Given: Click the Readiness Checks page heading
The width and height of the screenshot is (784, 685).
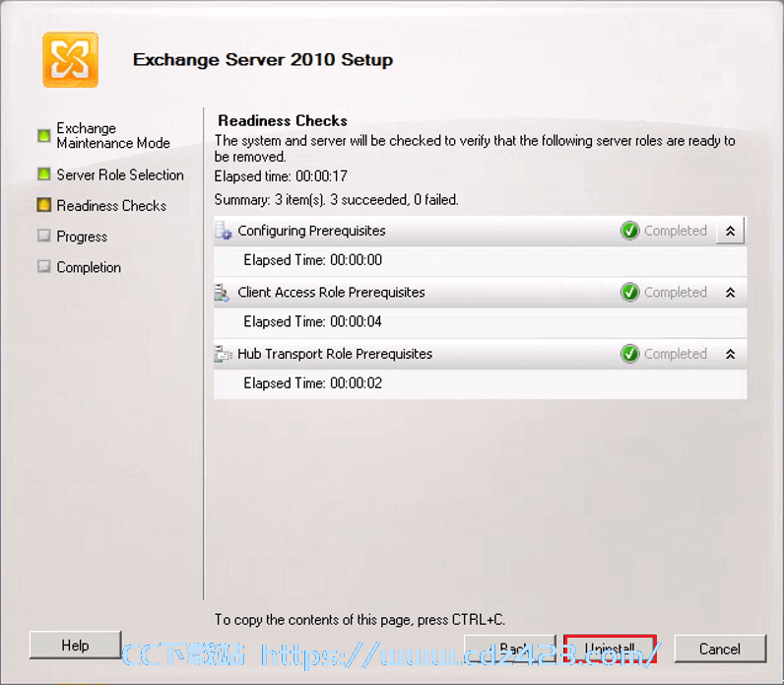Looking at the screenshot, I should 283,121.
